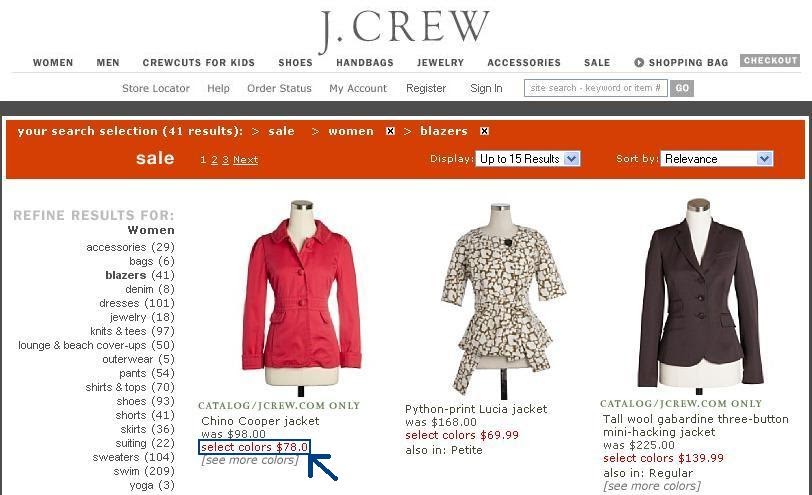This screenshot has width=812, height=495.
Task: Open the Display results dropdown
Action: coord(528,158)
